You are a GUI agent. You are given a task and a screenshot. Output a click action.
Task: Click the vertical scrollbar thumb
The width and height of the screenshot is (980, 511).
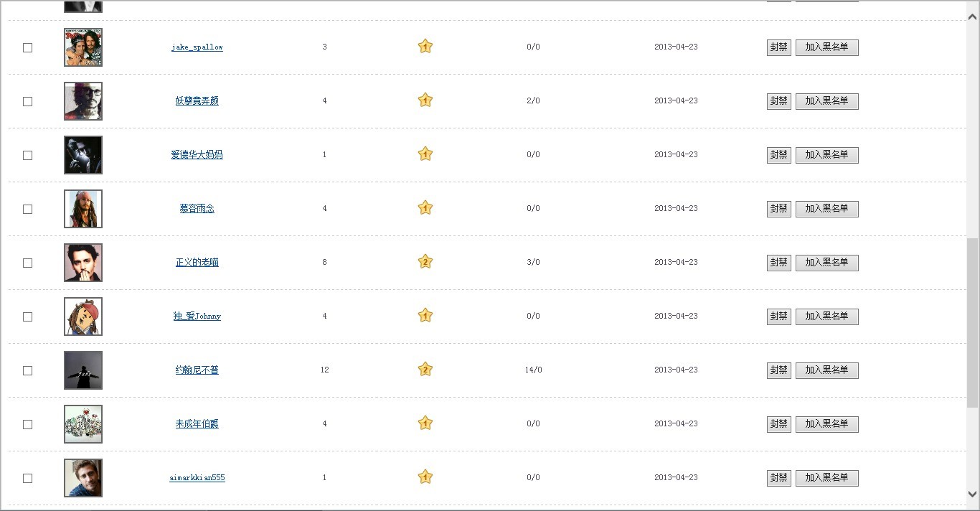pyautogui.click(x=973, y=323)
